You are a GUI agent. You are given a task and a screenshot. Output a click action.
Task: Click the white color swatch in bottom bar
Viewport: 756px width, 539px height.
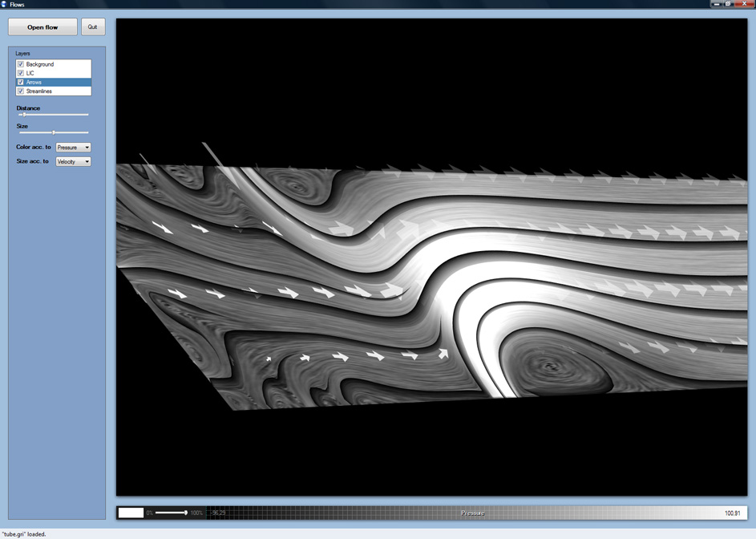[131, 513]
